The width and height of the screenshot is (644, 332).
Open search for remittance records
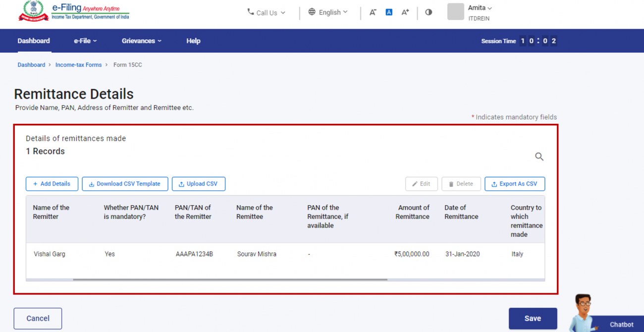[x=539, y=157]
